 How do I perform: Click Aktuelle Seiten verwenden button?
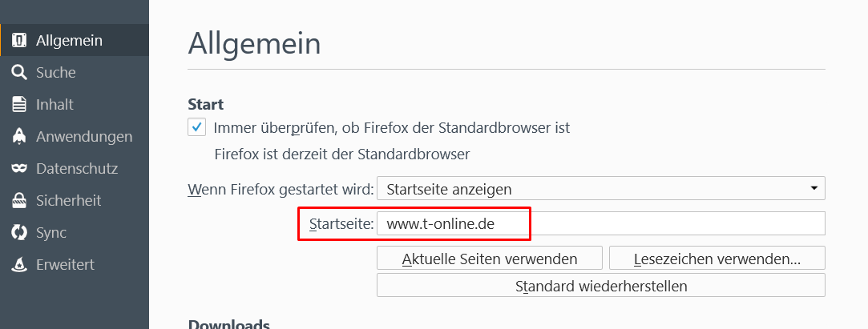pyautogui.click(x=490, y=259)
